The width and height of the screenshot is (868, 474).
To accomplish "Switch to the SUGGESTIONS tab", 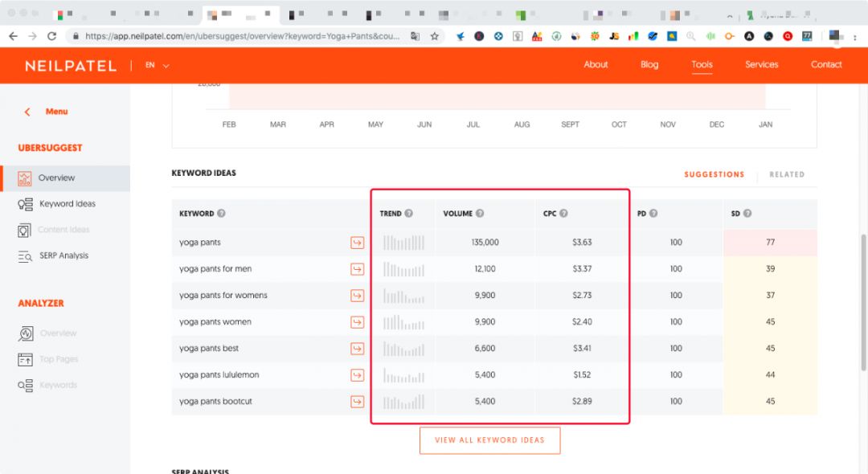I will pos(714,174).
